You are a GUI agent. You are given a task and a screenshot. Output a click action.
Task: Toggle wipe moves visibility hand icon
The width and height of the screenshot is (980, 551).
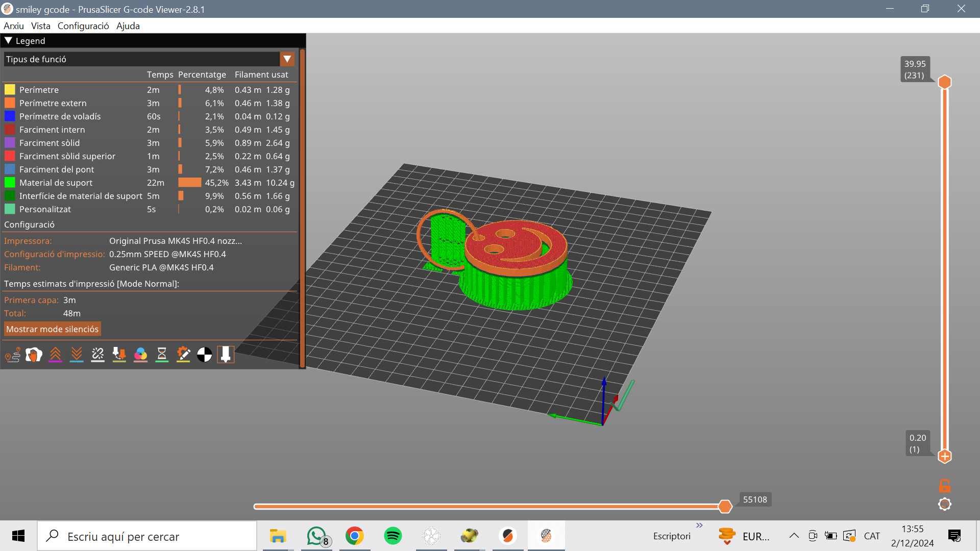pos(34,355)
